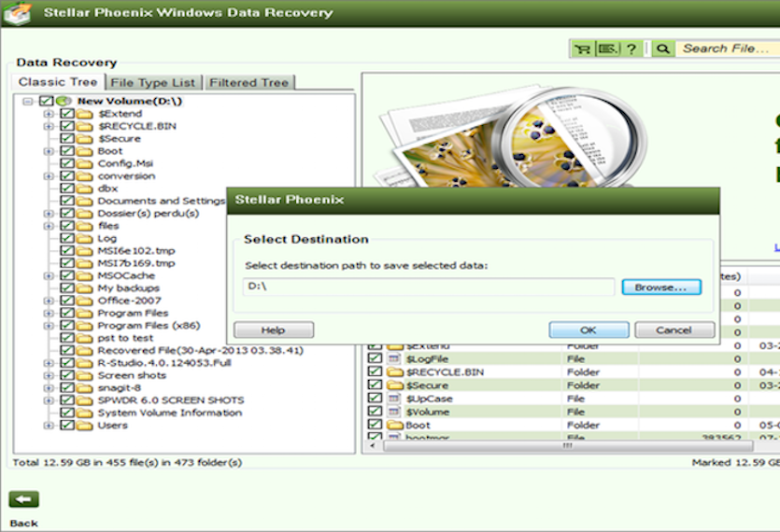Click the $Secure folder icon in file list
Screen dimensions: 780x532
(x=395, y=385)
